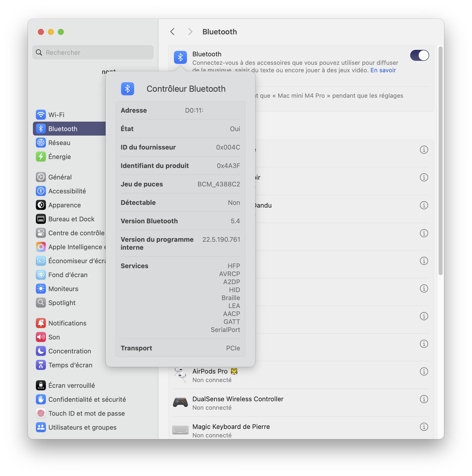Click the Réseau globe icon

pos(41,143)
